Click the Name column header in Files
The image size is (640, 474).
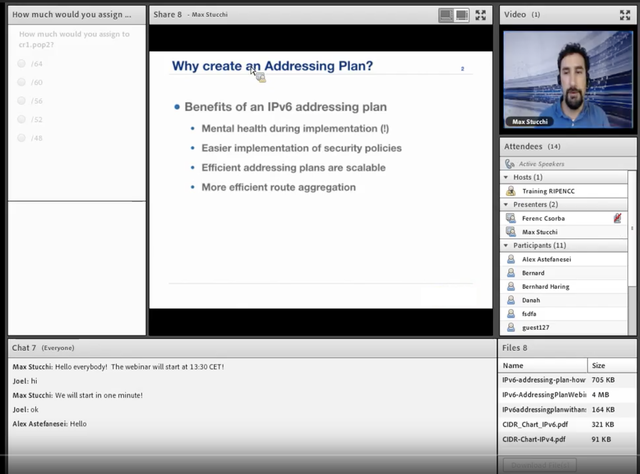(542, 365)
